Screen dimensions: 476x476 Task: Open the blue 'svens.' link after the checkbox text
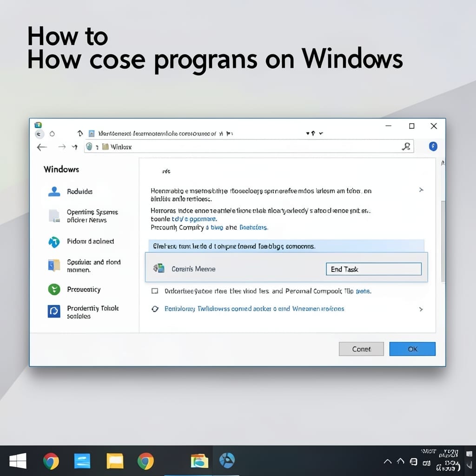point(364,291)
